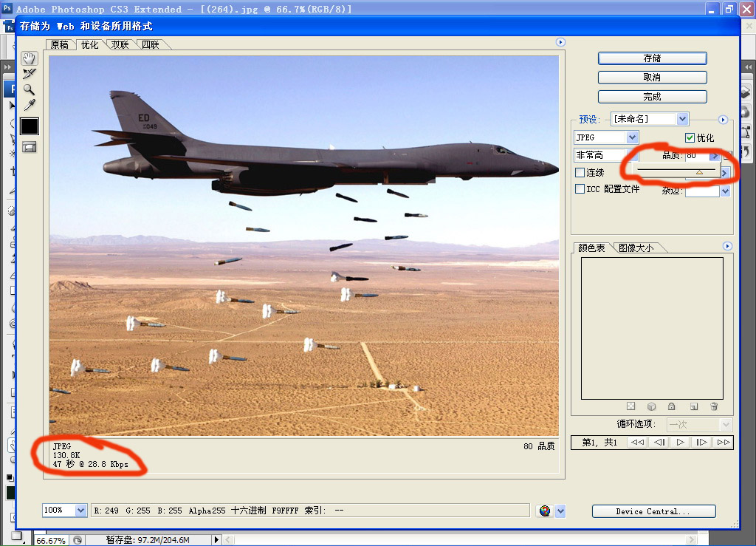Viewport: 756px width, 546px height.
Task: Switch to the 双联 tab
Action: 120,44
